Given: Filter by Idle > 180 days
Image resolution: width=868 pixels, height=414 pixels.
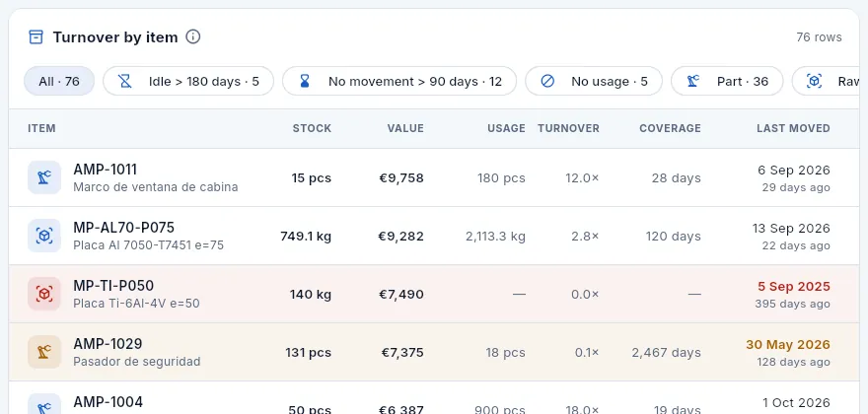Looking at the screenshot, I should 188,82.
